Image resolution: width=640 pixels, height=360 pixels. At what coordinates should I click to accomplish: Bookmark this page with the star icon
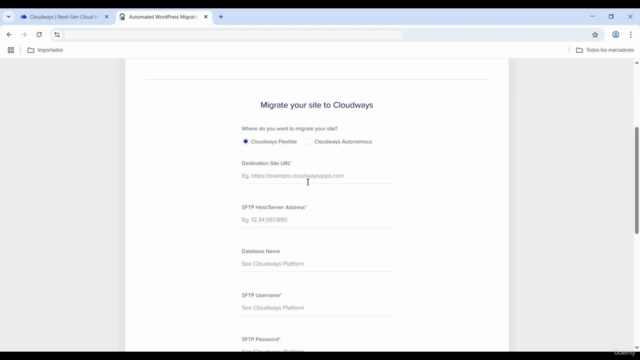click(x=595, y=35)
